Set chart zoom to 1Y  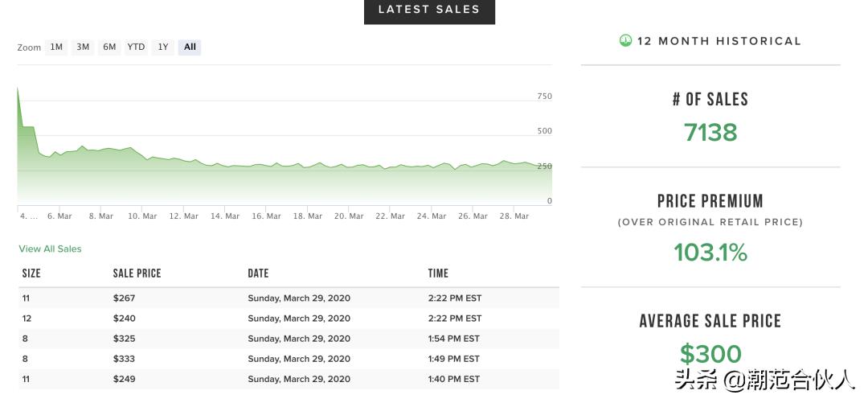(x=163, y=47)
